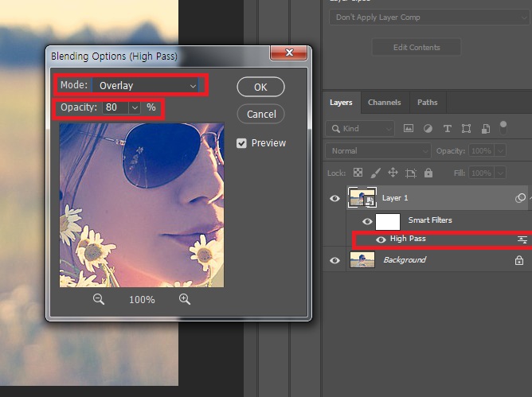Viewport: 532px width, 397px height.
Task: Hide Layer 1 visibility eye
Action: (x=334, y=198)
